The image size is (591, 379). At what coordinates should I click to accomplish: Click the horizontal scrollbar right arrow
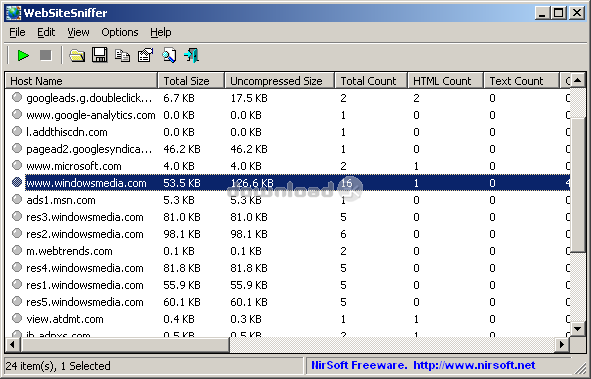[x=562, y=344]
